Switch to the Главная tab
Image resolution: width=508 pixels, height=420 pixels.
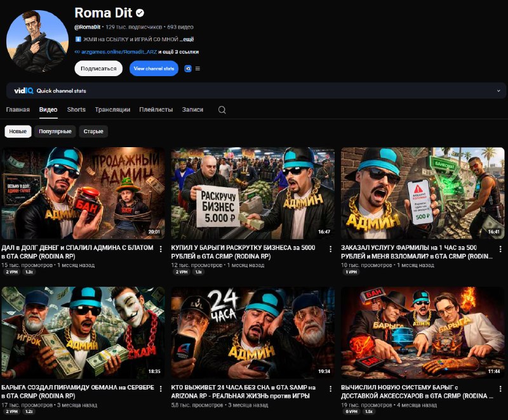click(18, 110)
